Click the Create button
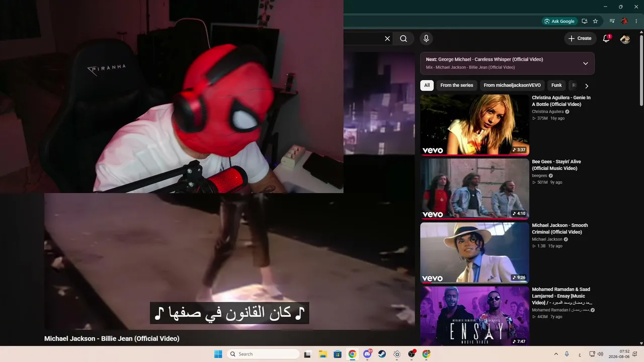Image resolution: width=644 pixels, height=362 pixels. point(580,39)
